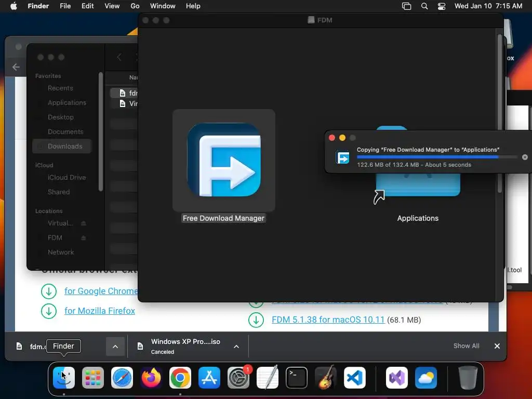Image resolution: width=532 pixels, height=399 pixels.
Task: Click Show All downloads button
Action: [466, 345]
